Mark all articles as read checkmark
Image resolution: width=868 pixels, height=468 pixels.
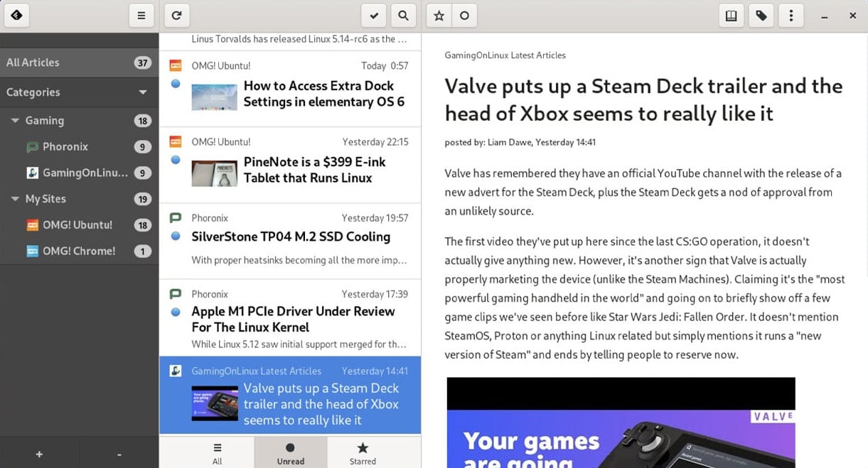[x=375, y=15]
